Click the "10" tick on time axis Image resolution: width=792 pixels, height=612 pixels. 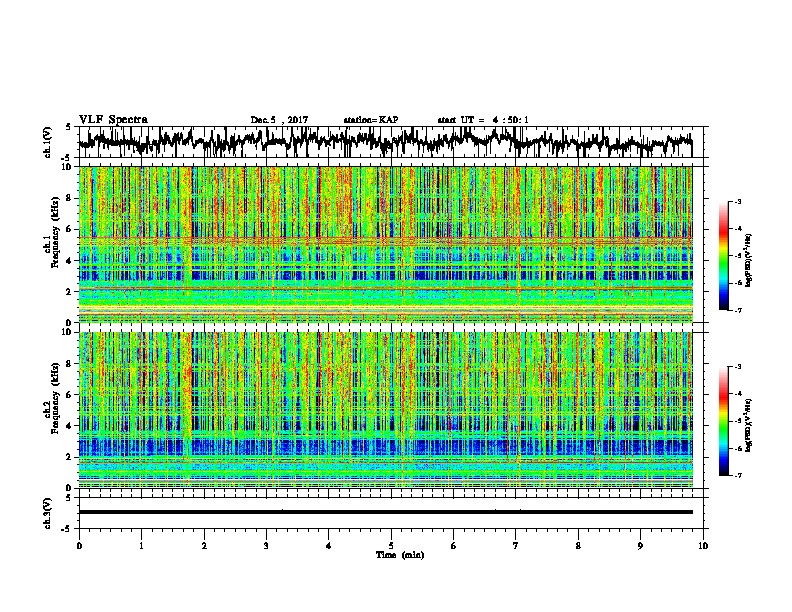703,546
